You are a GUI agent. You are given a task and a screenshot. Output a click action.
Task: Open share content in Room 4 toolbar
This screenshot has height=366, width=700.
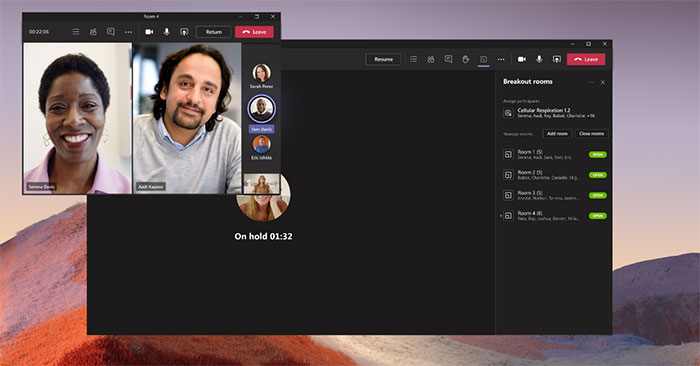(x=184, y=32)
